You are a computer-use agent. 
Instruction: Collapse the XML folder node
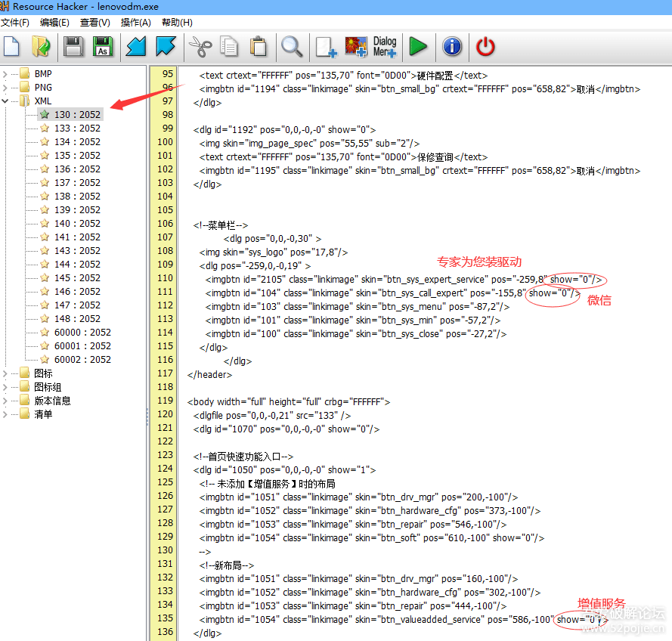(5, 101)
